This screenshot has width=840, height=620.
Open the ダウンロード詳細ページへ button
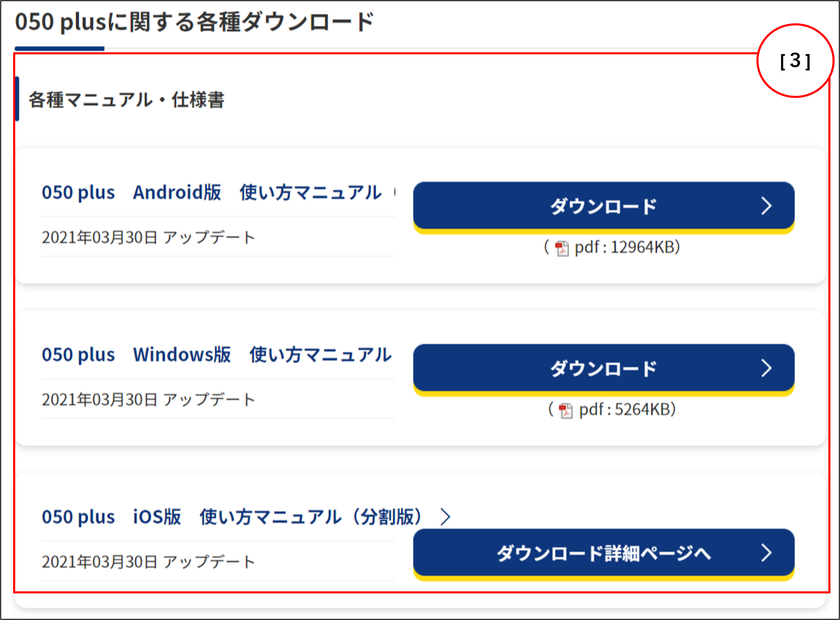tap(603, 553)
